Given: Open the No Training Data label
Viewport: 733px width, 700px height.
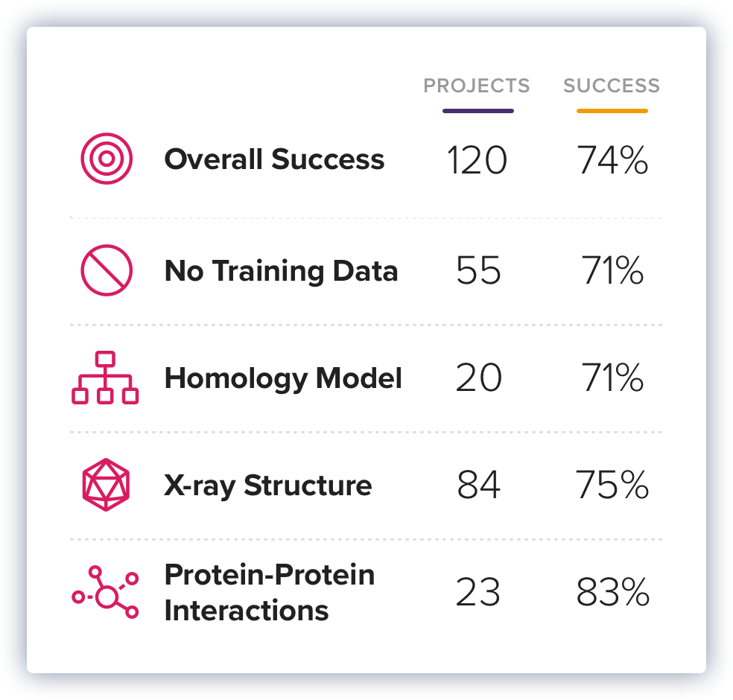Looking at the screenshot, I should click(x=282, y=270).
